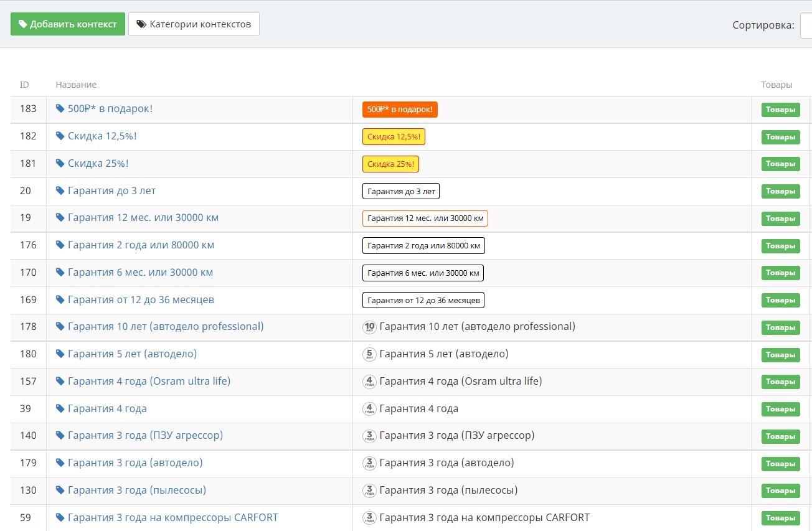Click the orange-bordered Гарантия 12 мес. badge
The image size is (812, 531).
(x=425, y=219)
